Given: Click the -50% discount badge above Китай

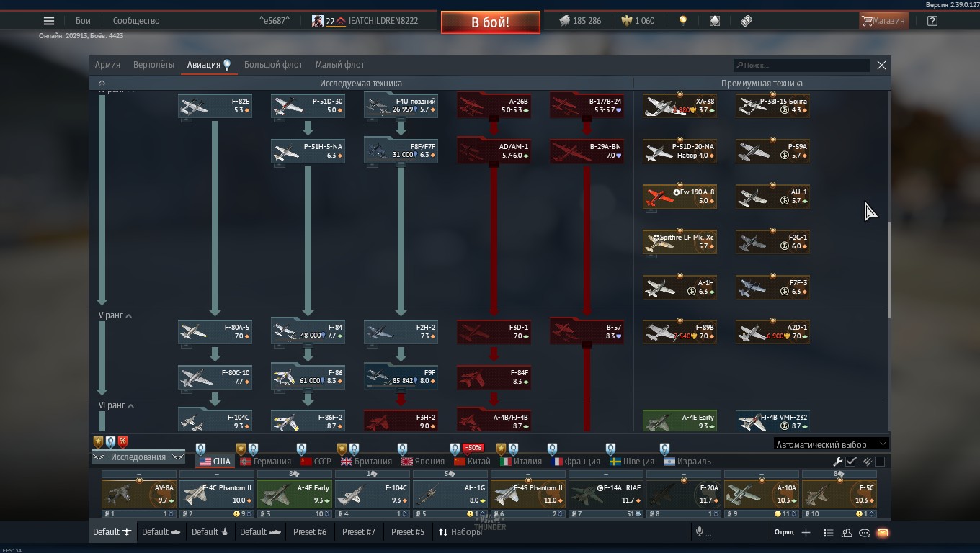Looking at the screenshot, I should 473,448.
